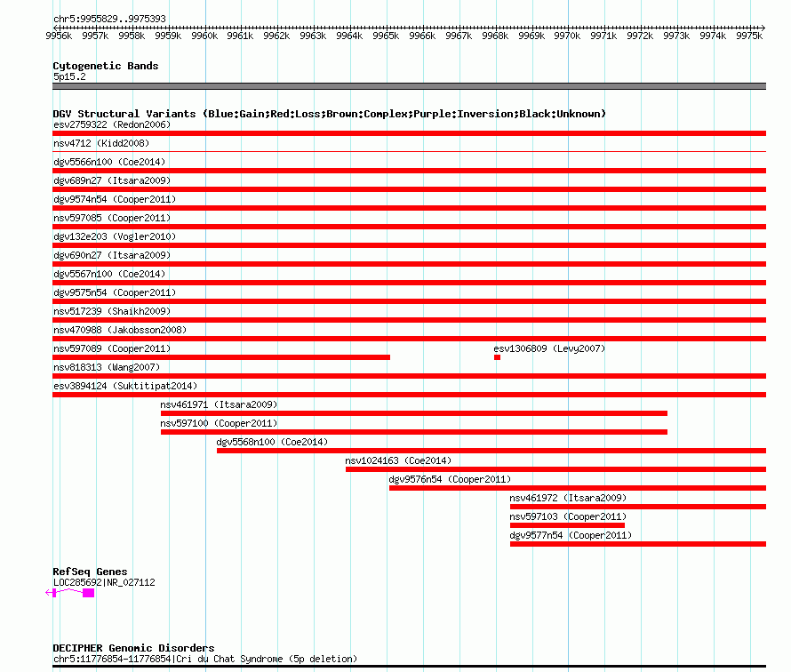Open dgv5568n100 (Coe2014) variant label
This screenshot has height=672, width=791.
tap(272, 442)
